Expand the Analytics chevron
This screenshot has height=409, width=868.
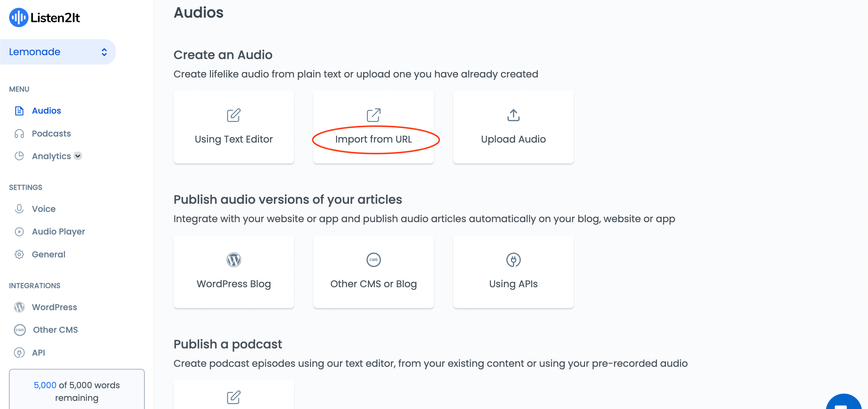(78, 156)
